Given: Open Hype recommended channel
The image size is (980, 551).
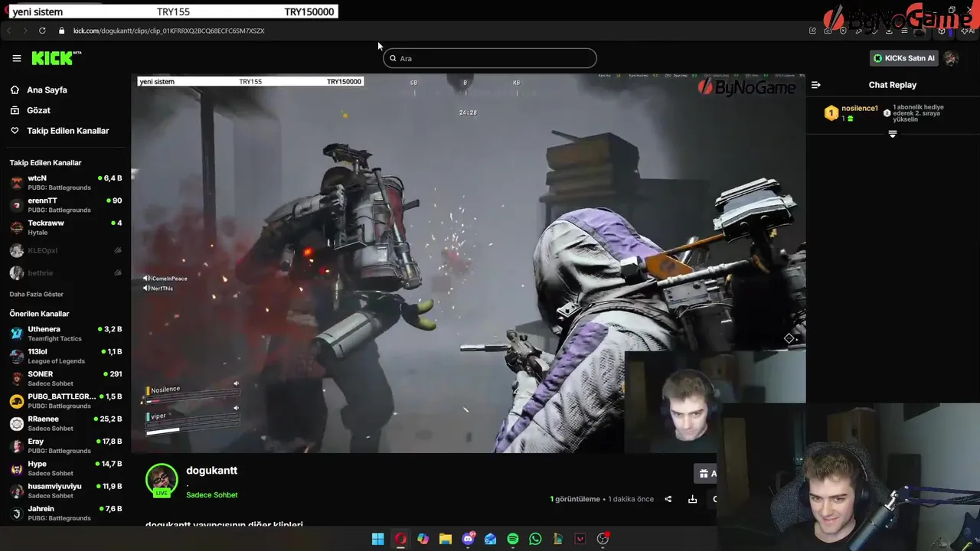Looking at the screenshot, I should click(65, 468).
